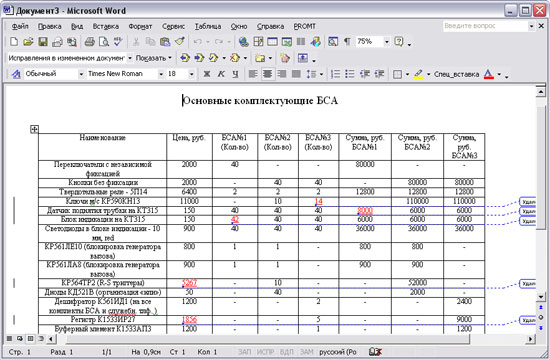
Task: Open print preview
Action: [x=104, y=42]
